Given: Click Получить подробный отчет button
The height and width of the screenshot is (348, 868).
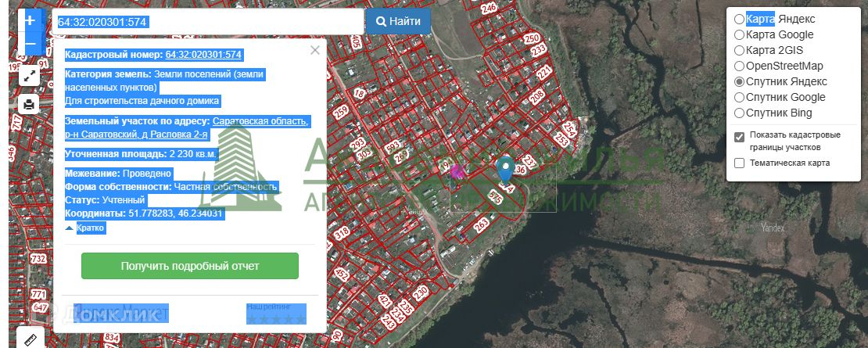Looking at the screenshot, I should 190,266.
